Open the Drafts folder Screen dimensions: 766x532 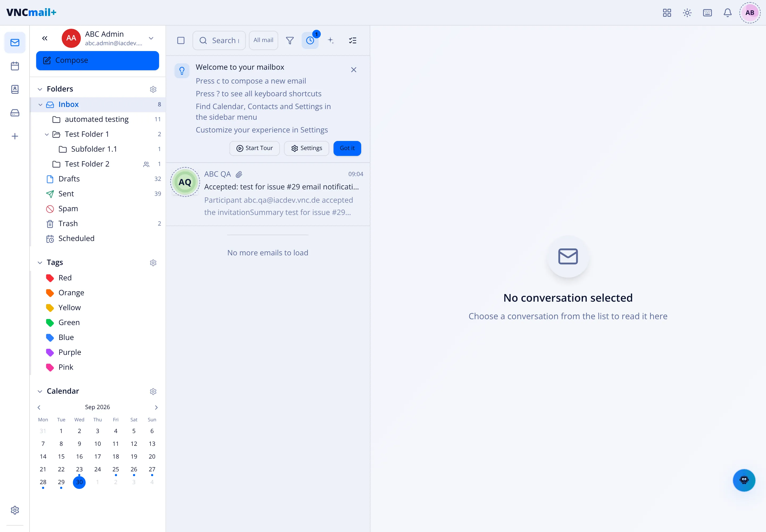tap(98, 179)
